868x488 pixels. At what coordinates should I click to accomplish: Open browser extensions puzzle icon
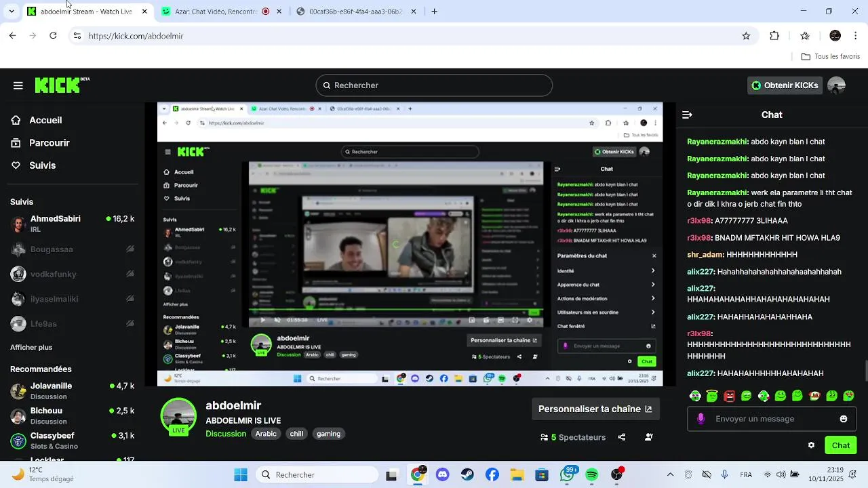[774, 36]
